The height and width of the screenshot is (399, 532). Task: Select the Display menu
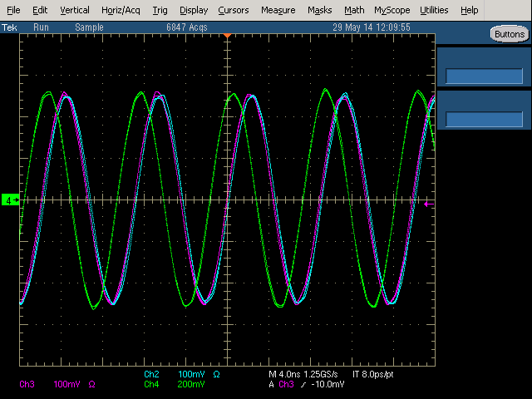(x=194, y=10)
